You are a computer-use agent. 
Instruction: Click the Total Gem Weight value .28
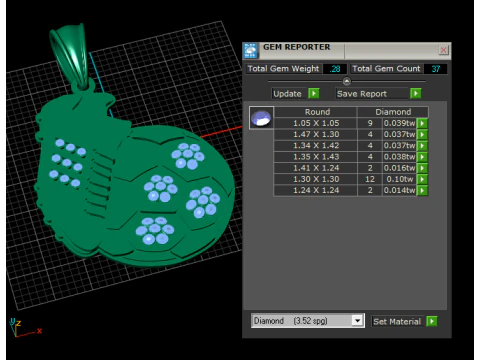(335, 69)
